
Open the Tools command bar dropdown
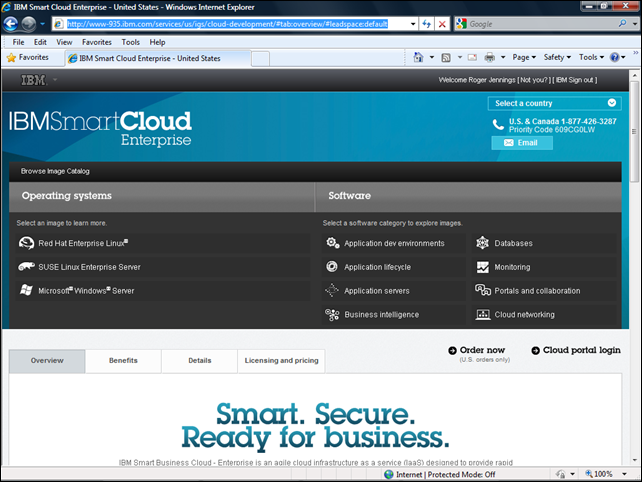pos(591,57)
